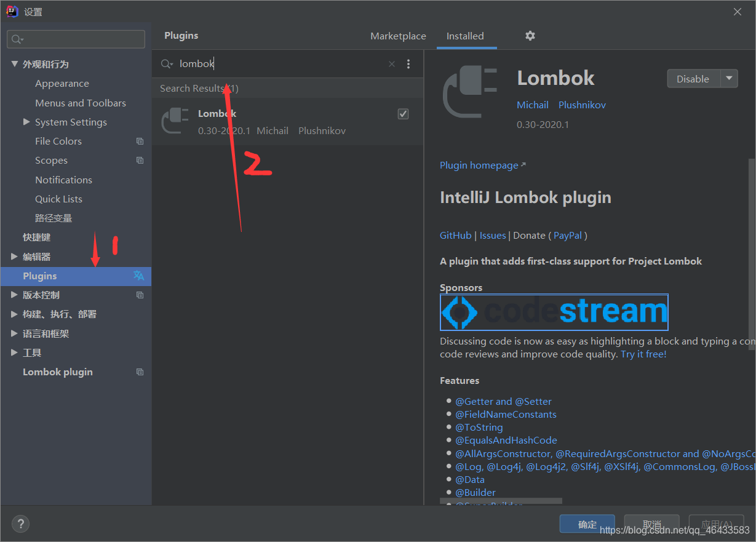Click the project icon next to File Colors
Viewport: 756px width, 542px height.
(140, 141)
